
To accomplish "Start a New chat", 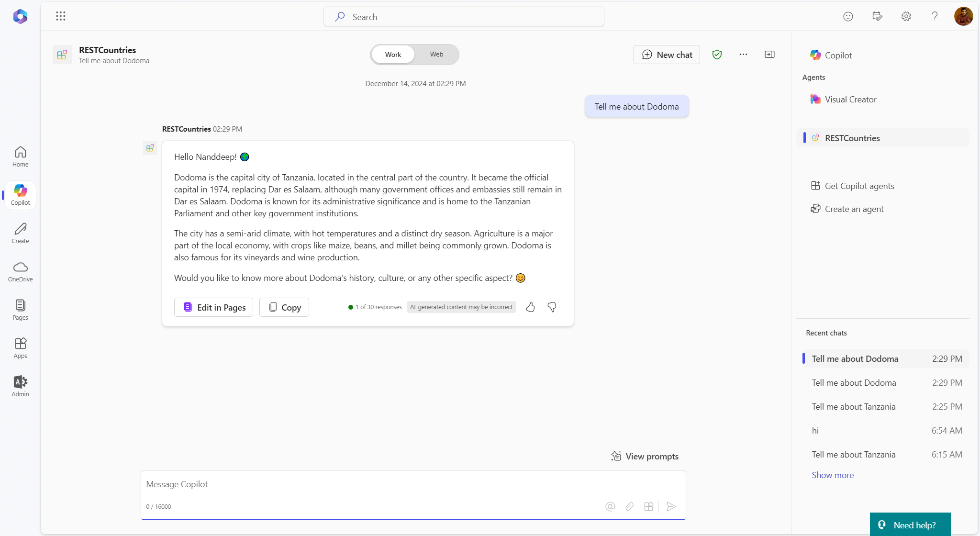I will [667, 55].
